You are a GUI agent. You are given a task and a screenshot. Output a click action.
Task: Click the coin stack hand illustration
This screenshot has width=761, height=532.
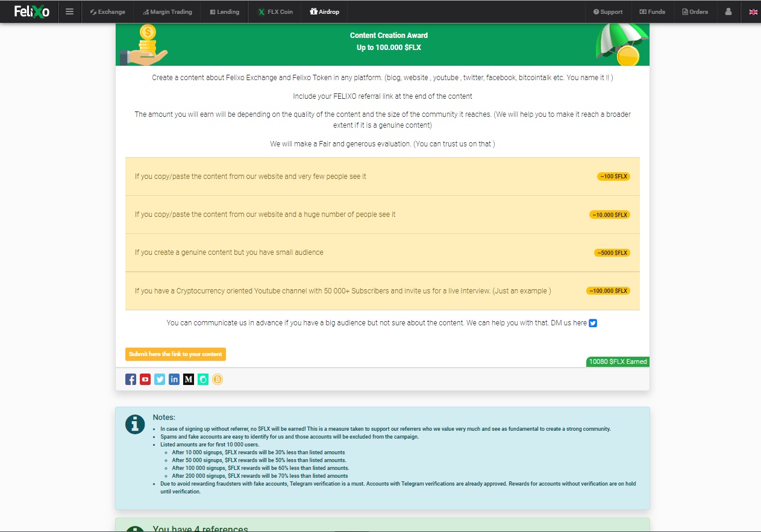point(143,45)
